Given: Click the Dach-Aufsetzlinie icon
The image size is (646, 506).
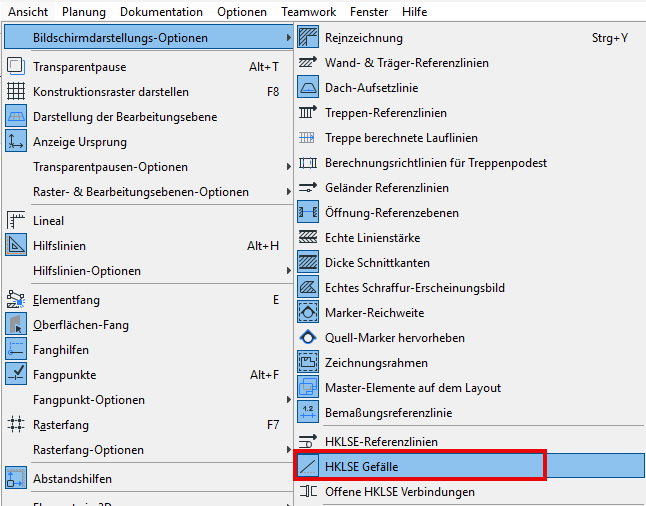Looking at the screenshot, I should pos(307,88).
